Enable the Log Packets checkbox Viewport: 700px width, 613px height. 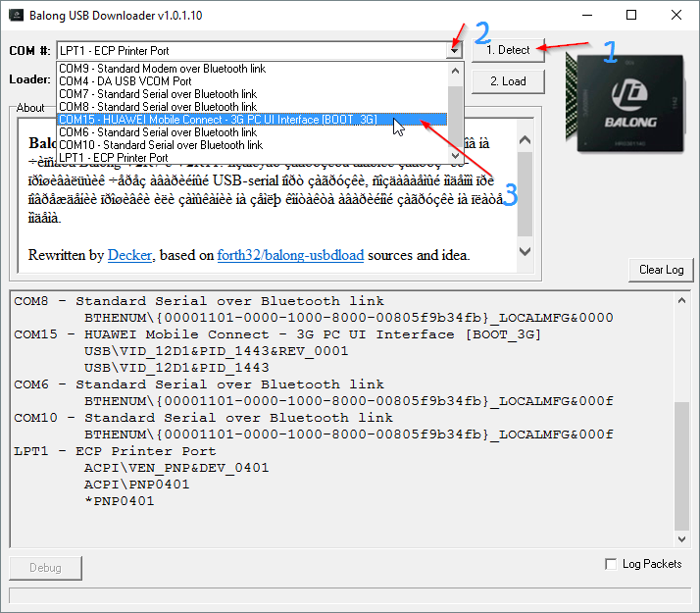click(611, 564)
